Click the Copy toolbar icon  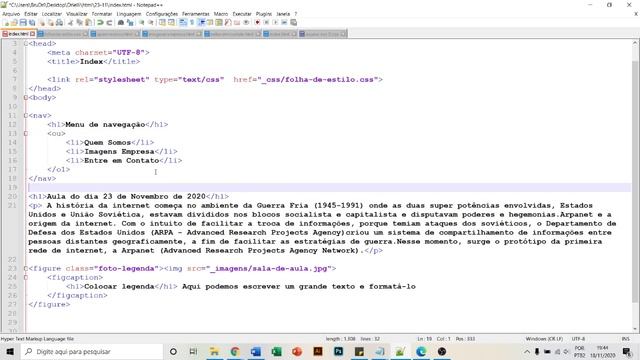(x=79, y=22)
